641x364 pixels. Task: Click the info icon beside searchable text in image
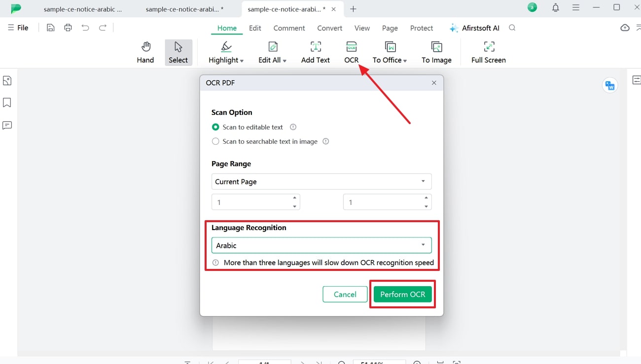tap(325, 141)
